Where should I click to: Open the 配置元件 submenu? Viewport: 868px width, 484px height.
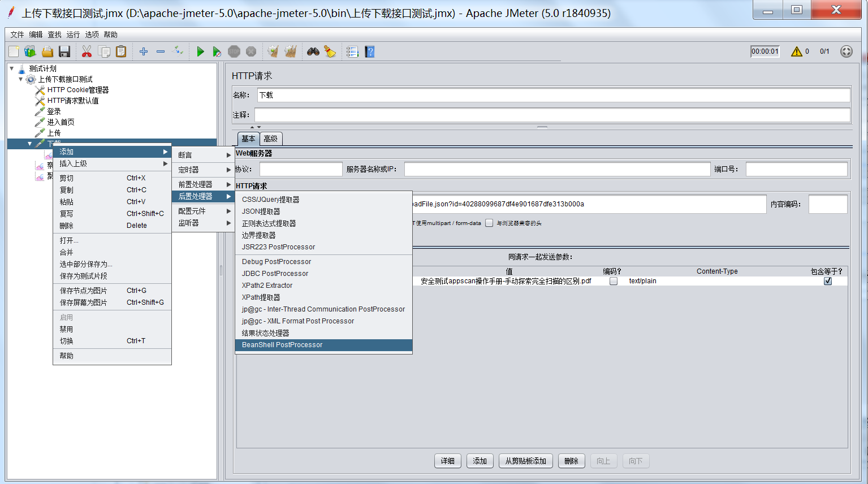pyautogui.click(x=203, y=211)
